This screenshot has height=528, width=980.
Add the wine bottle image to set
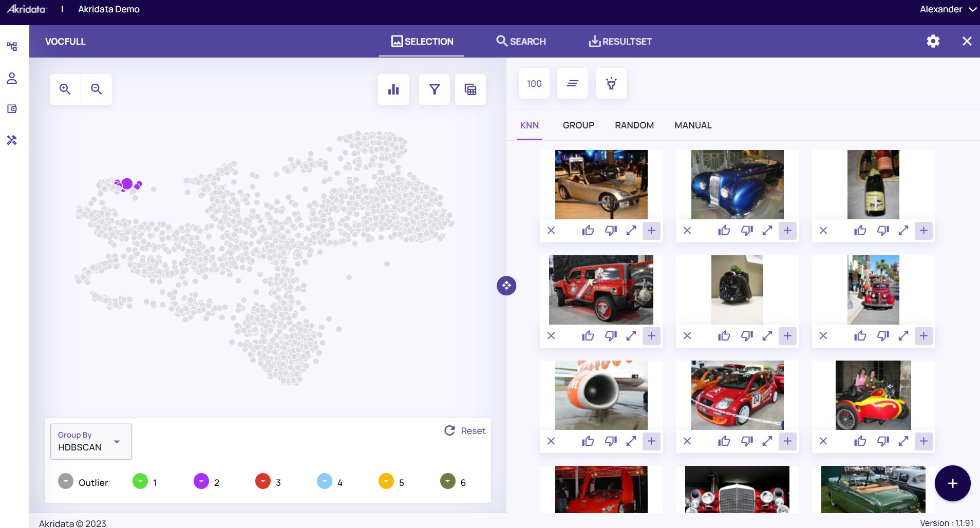pyautogui.click(x=924, y=231)
